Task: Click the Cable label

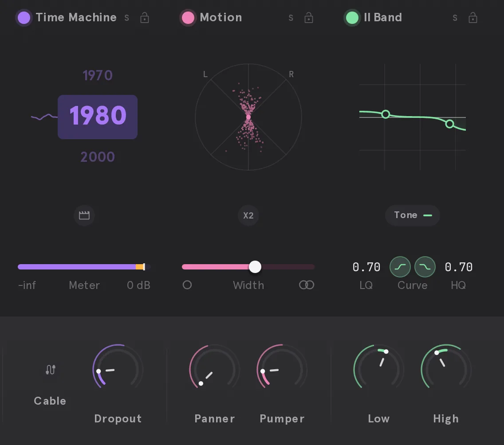Action: (50, 401)
